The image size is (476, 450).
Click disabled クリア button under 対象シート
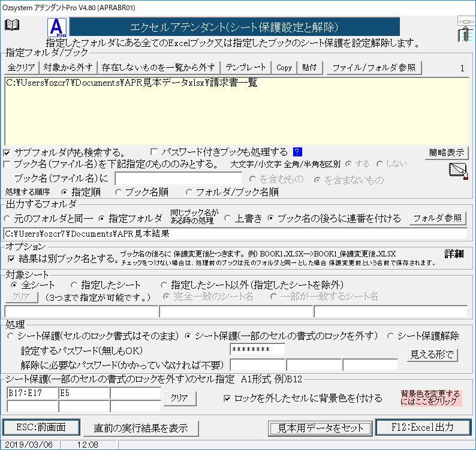point(22,297)
